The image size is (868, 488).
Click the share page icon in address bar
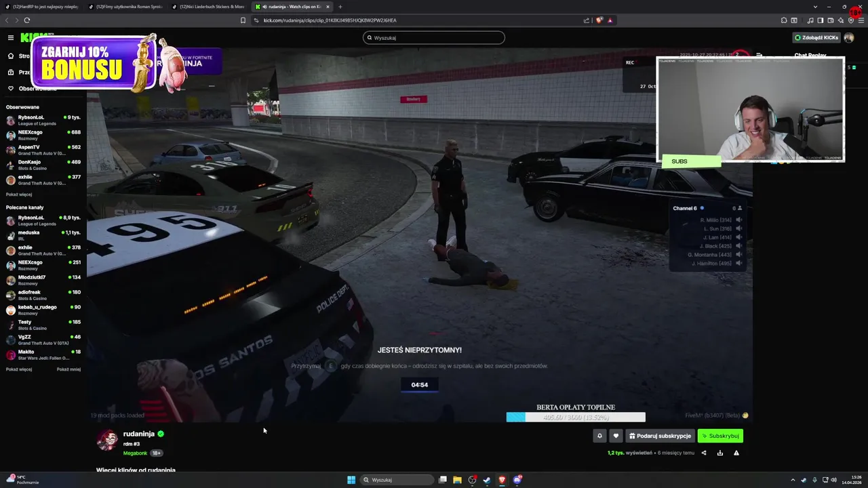(587, 20)
